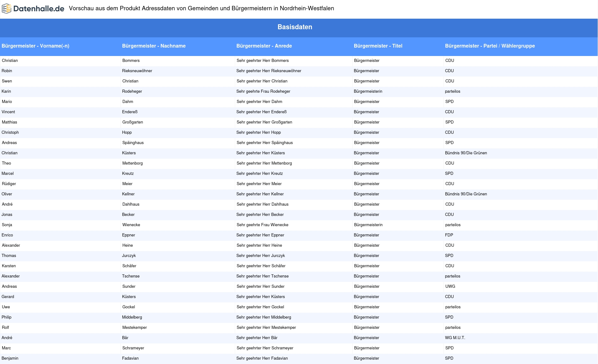Click the salutation Sehr geehrter Herr Fadavian
This screenshot has width=598, height=364.
click(x=262, y=358)
